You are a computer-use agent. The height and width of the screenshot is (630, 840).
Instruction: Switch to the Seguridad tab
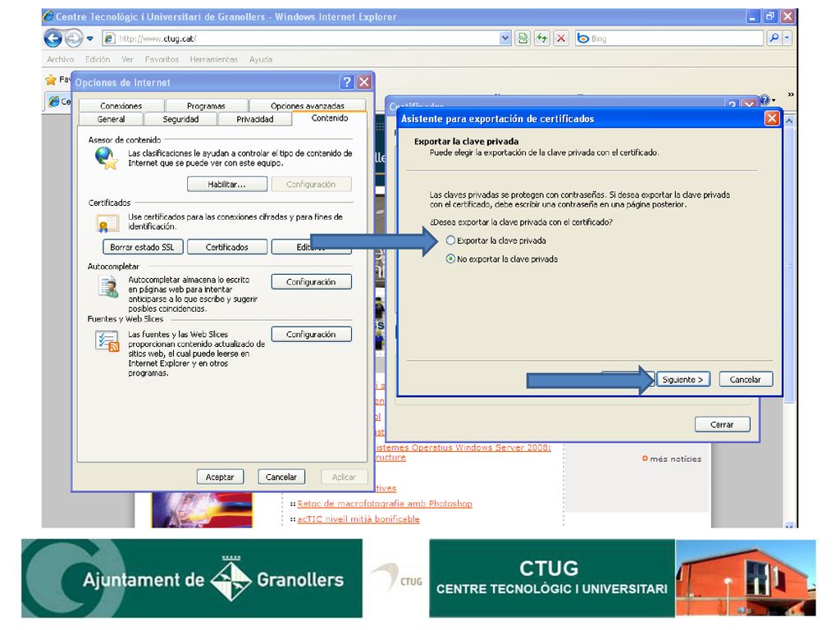180,119
